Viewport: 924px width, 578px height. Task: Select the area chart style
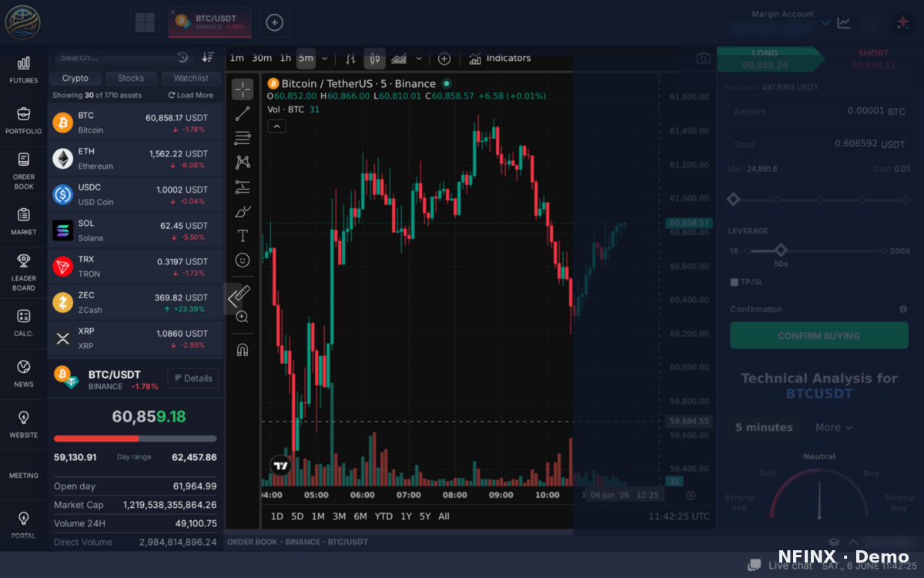tap(399, 59)
